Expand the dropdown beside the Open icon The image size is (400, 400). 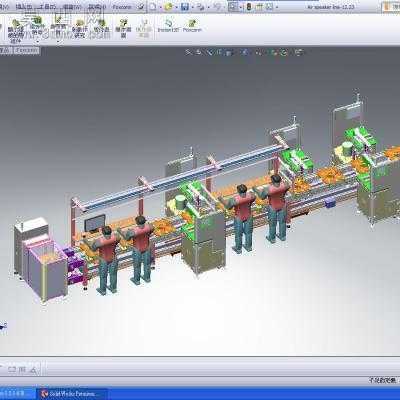coord(177,7)
